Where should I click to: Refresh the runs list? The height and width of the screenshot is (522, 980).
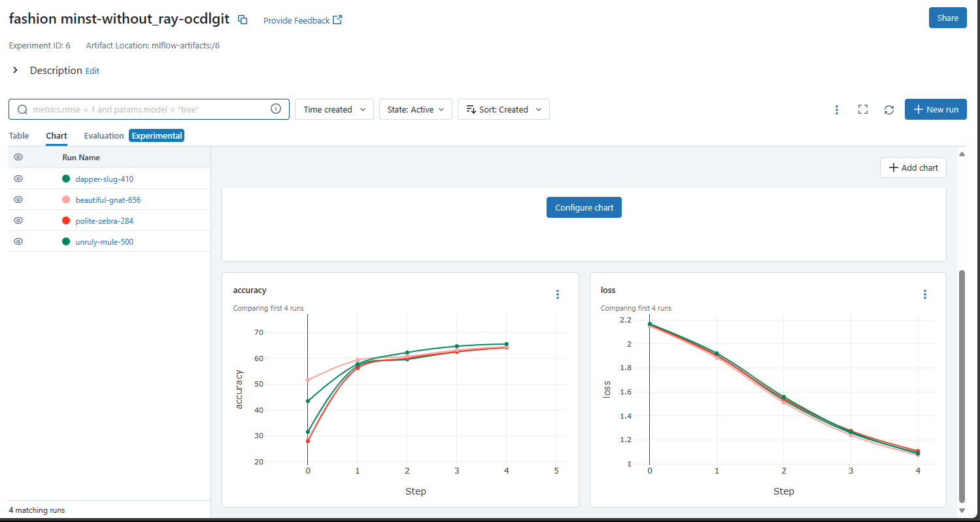coord(888,110)
